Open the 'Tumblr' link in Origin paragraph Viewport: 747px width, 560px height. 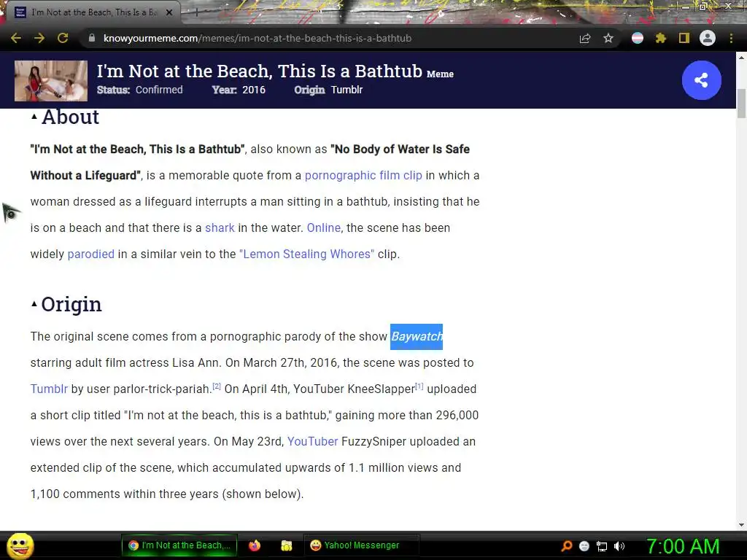tap(49, 389)
